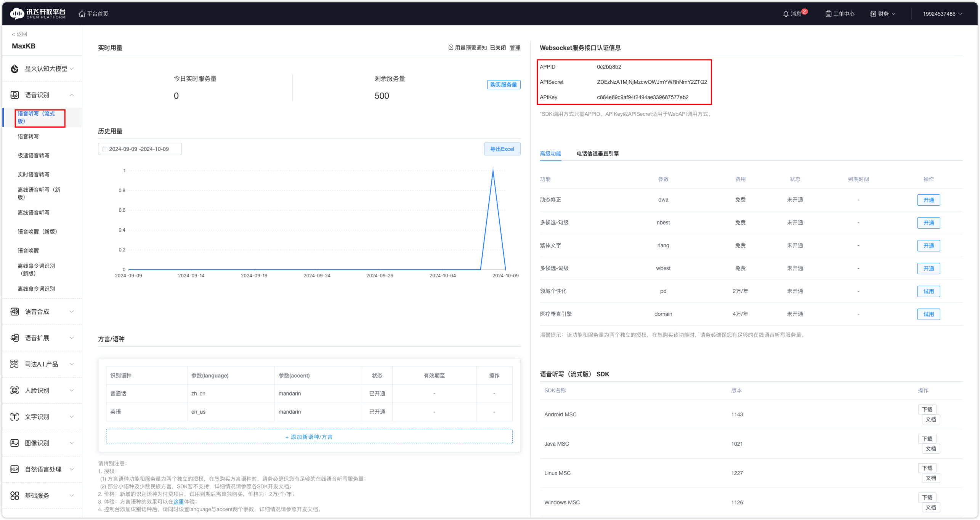This screenshot has width=980, height=520.
Task: Select the 文字识别 sidebar icon
Action: coord(14,416)
